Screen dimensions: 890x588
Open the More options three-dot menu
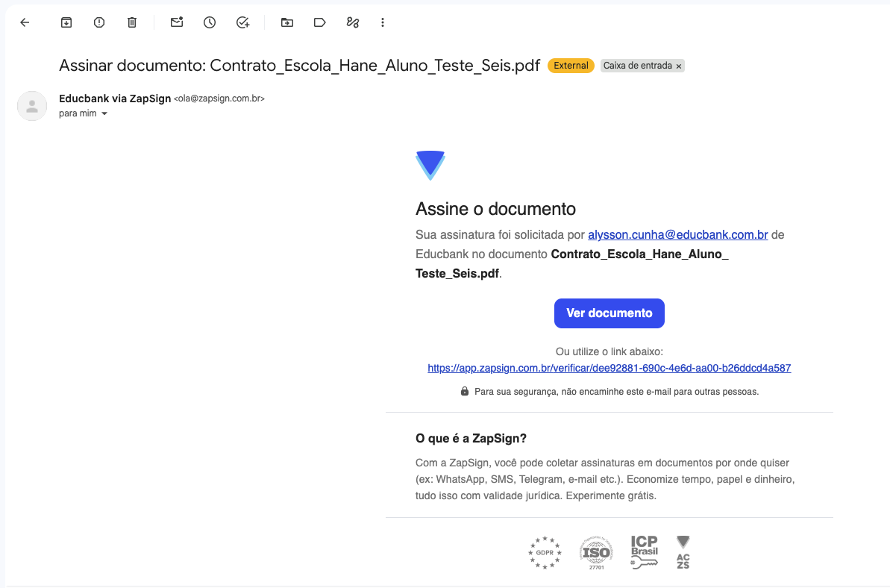(x=383, y=22)
